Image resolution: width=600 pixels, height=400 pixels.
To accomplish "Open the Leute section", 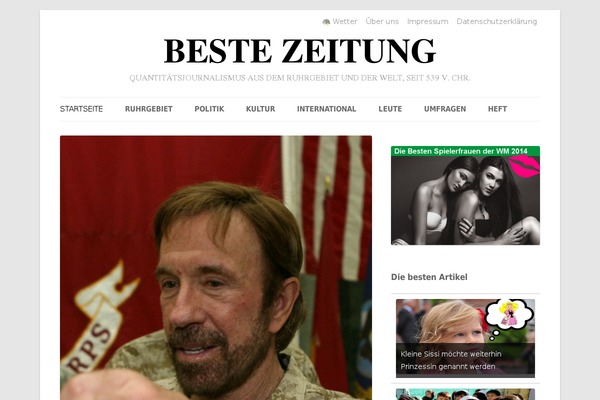I will (x=390, y=109).
